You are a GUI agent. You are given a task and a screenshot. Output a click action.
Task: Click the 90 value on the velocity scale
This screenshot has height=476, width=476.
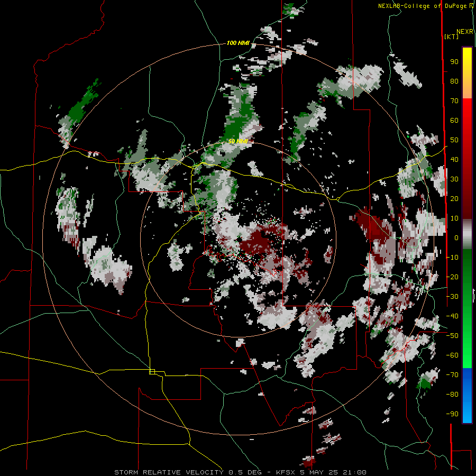coord(454,62)
